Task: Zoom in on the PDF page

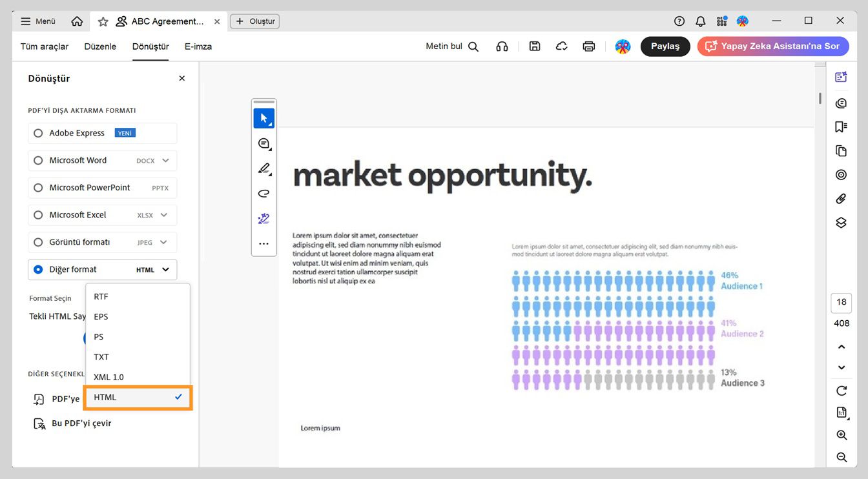Action: pyautogui.click(x=841, y=434)
